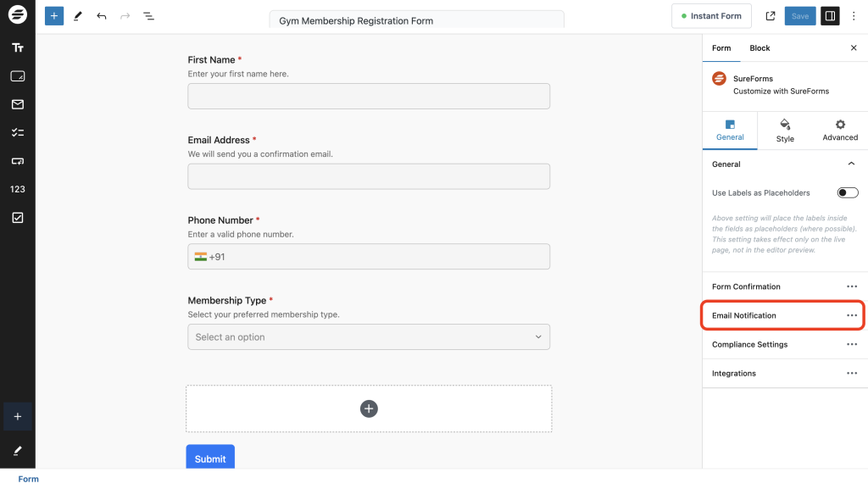Switch to the Block tab
This screenshot has height=489, width=868.
coord(759,48)
